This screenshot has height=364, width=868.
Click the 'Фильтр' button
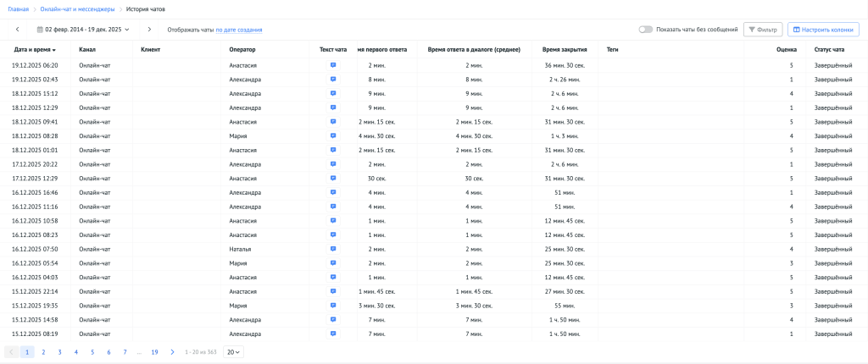click(x=762, y=30)
